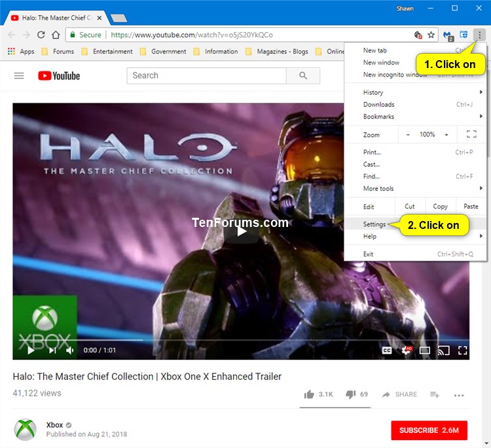Viewport: 491px width, 448px height.
Task: Click the address bar URL
Action: 192,35
